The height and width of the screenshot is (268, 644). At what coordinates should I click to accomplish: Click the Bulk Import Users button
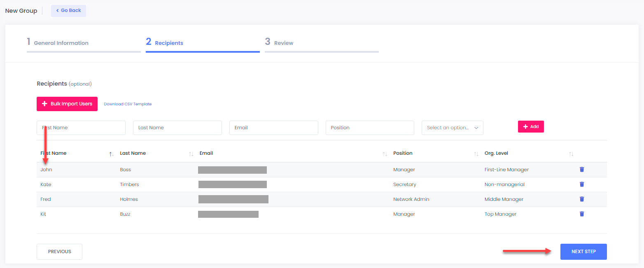tap(67, 104)
